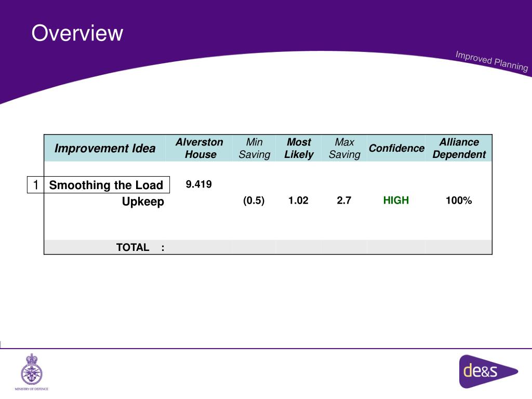Click the green HIGH confidence value
Image resolution: width=532 pixels, height=399 pixels.
coord(396,201)
